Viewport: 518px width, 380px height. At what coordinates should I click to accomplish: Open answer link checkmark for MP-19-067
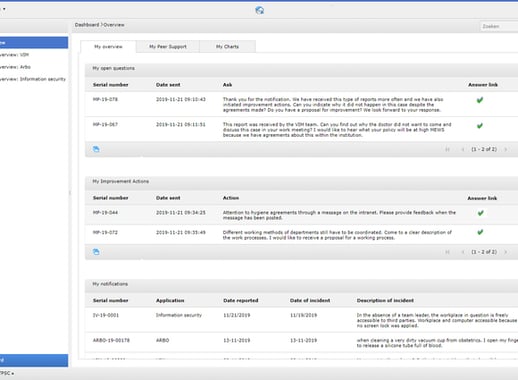point(480,126)
